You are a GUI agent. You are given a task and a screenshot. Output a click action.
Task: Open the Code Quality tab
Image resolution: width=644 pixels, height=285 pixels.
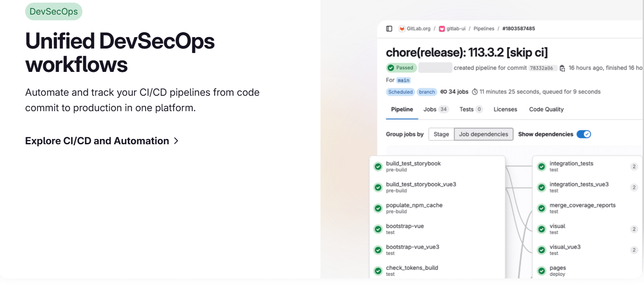tap(546, 109)
